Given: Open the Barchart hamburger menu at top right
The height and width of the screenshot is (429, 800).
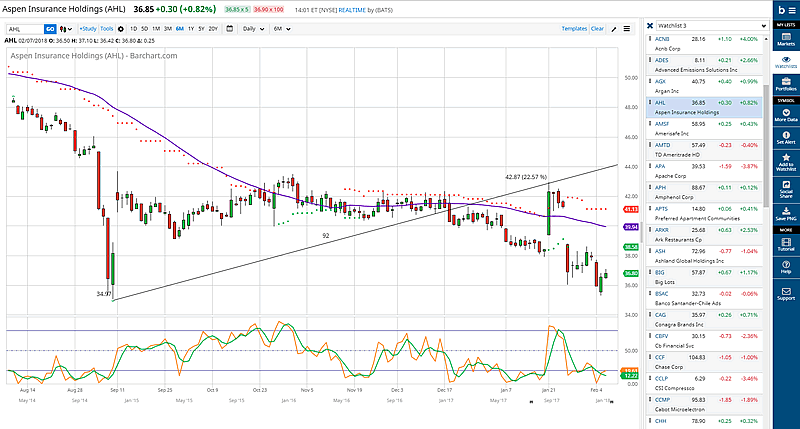Looking at the screenshot, I should pos(791,10).
